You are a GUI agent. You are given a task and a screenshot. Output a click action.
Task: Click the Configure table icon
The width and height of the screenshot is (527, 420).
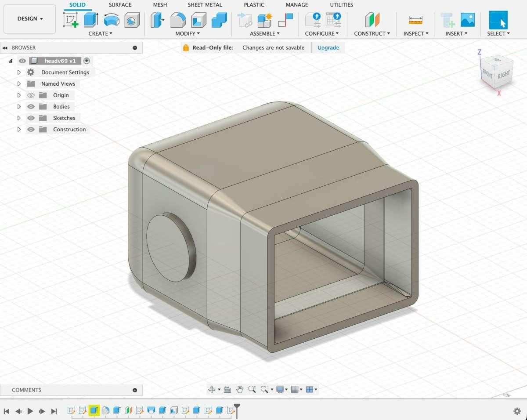334,20
